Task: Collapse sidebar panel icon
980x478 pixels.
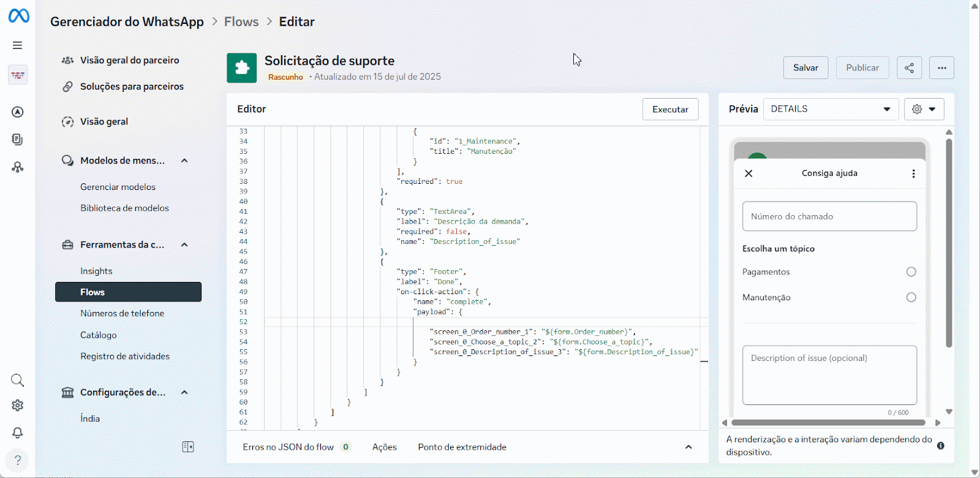Action: coord(188,447)
